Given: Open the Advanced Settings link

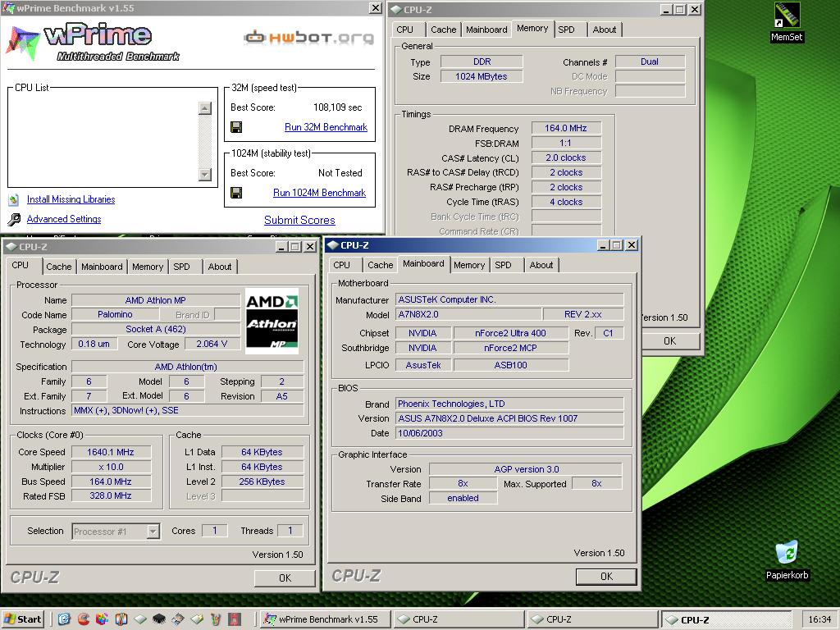Looking at the screenshot, I should [64, 218].
